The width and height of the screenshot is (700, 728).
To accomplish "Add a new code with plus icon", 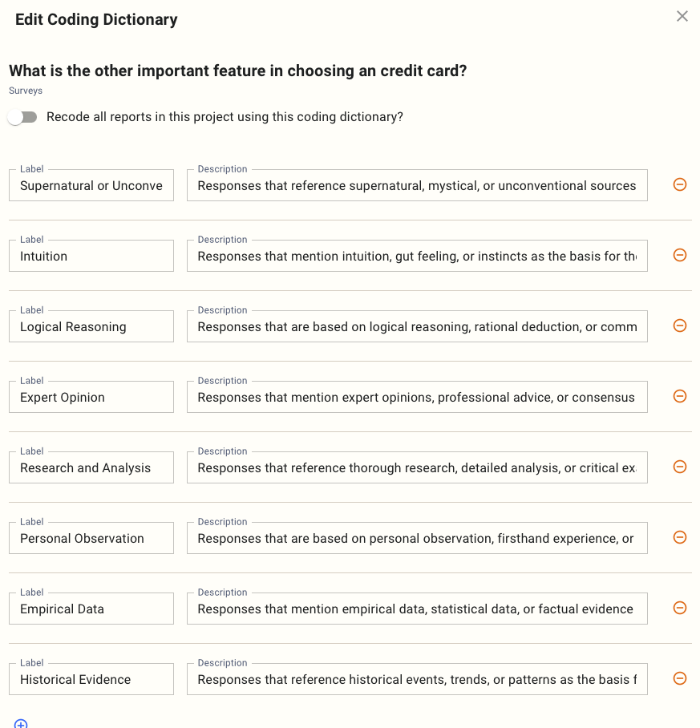I will tap(21, 723).
